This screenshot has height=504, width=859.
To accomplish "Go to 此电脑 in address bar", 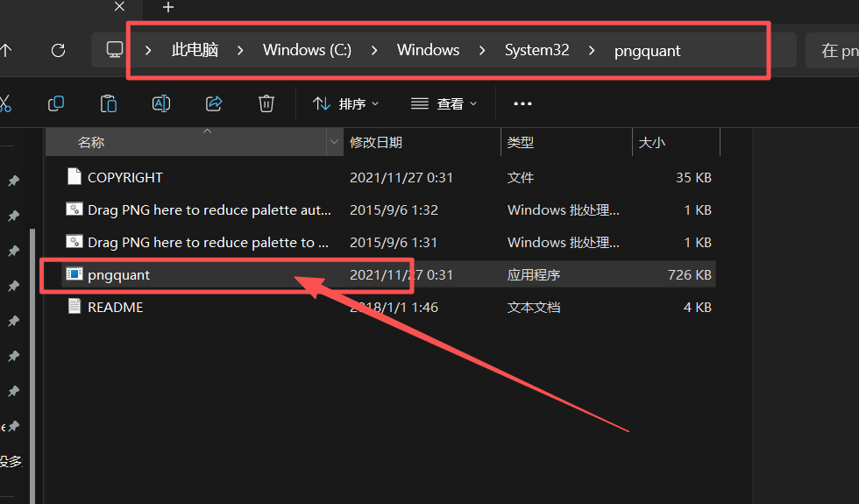I will click(195, 51).
